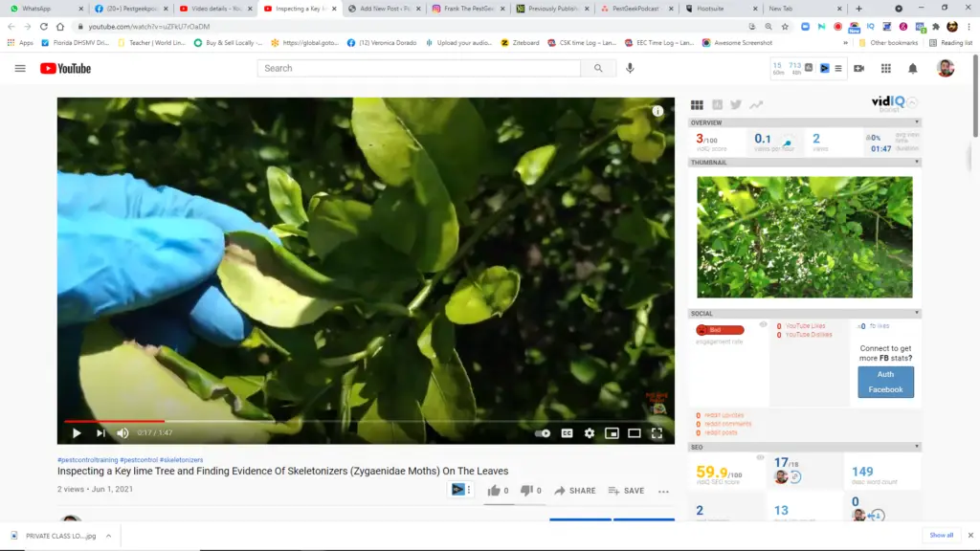980x551 pixels.
Task: Switch to Hootsuite tab
Action: tap(720, 9)
